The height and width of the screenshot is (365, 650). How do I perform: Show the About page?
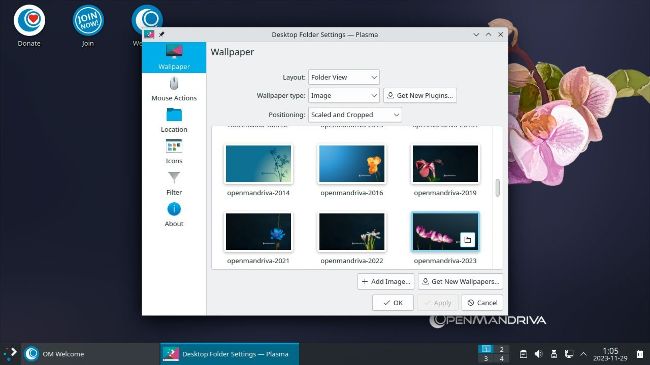[x=174, y=215]
